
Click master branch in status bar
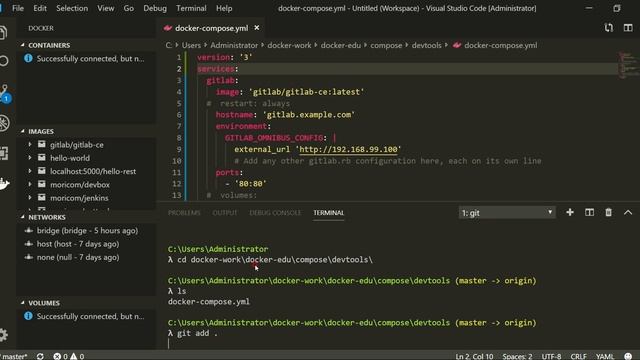pyautogui.click(x=14, y=356)
